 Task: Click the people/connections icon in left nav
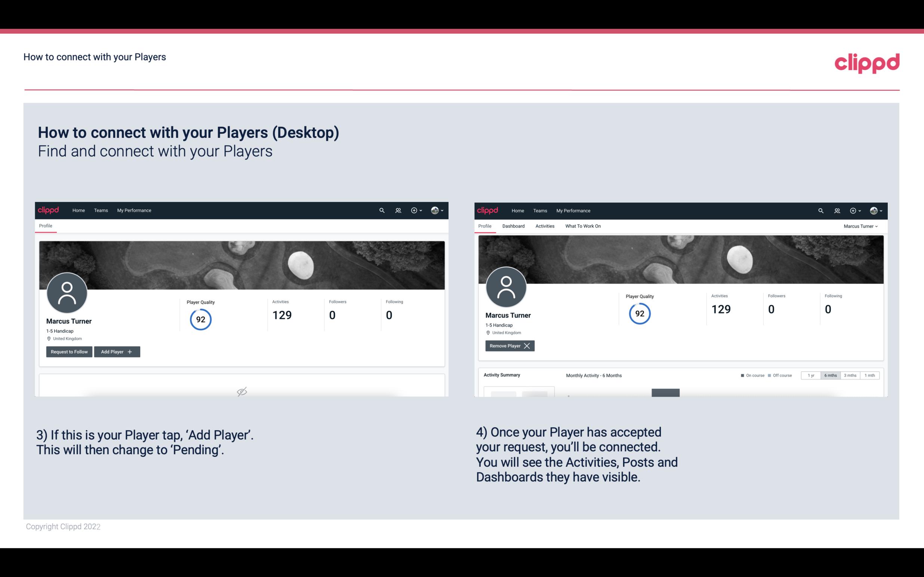click(x=397, y=210)
